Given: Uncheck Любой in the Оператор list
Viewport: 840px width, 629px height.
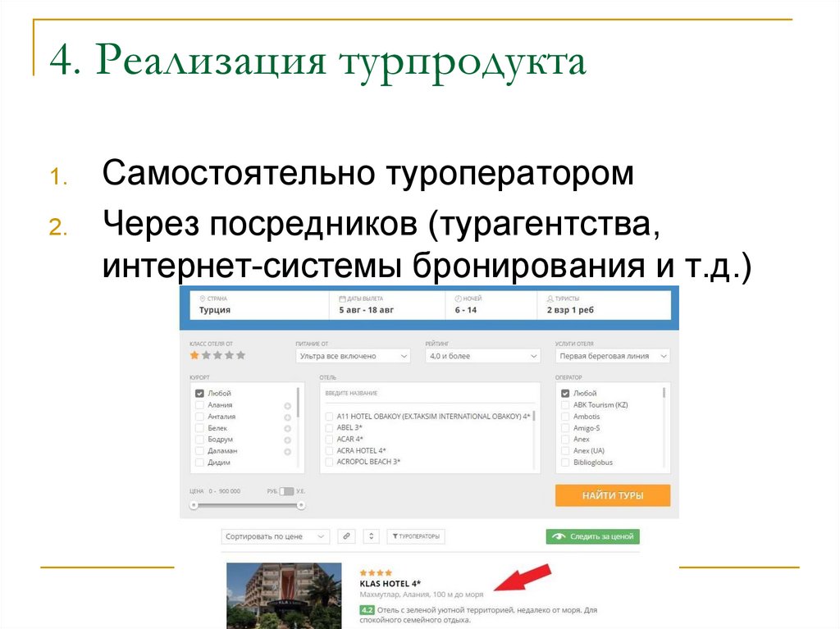Looking at the screenshot, I should (564, 394).
